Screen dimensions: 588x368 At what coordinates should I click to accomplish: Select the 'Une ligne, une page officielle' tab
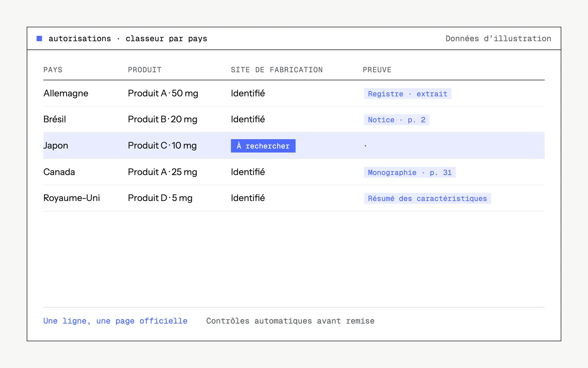115,321
